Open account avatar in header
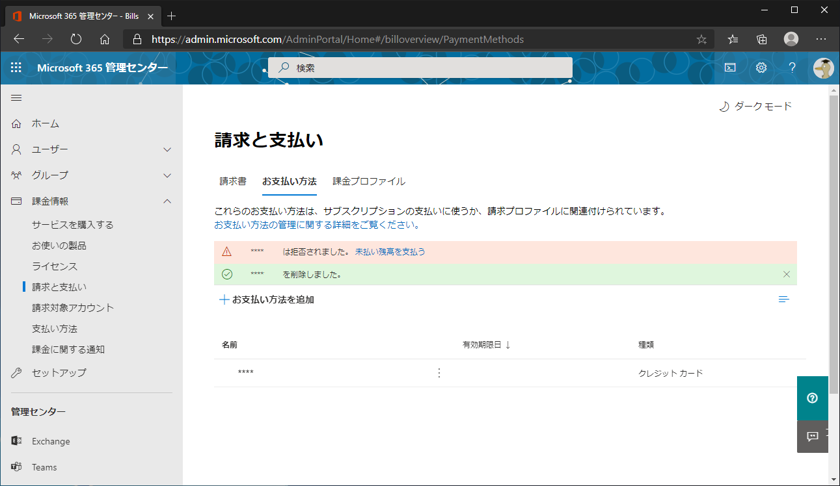 [823, 68]
